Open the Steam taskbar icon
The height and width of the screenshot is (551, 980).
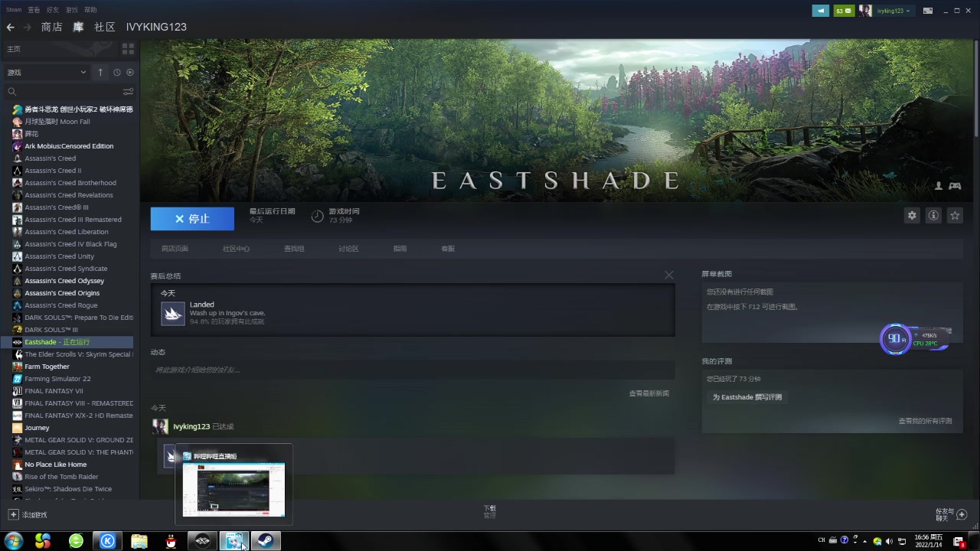(x=266, y=541)
